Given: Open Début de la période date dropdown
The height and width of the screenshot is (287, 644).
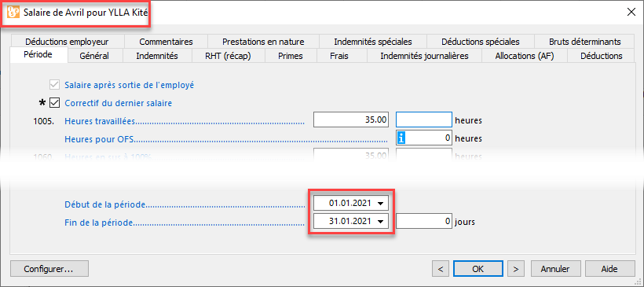Looking at the screenshot, I should (x=381, y=203).
